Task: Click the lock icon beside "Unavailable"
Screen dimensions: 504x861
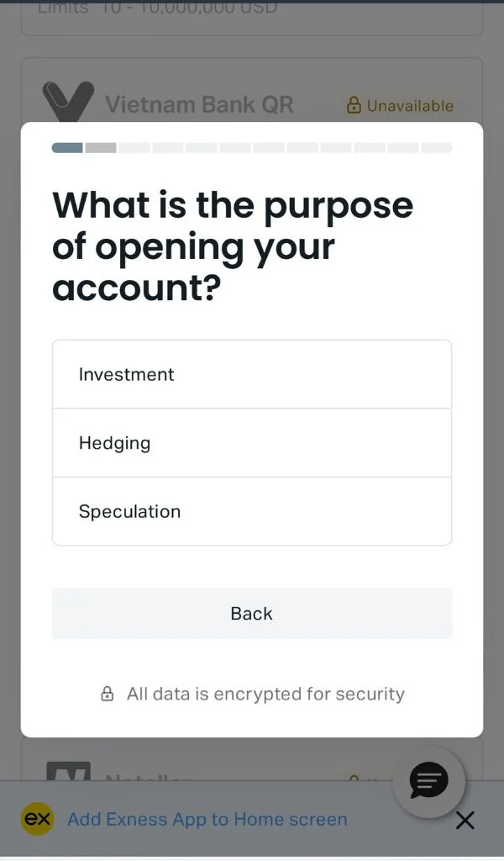Action: [353, 105]
